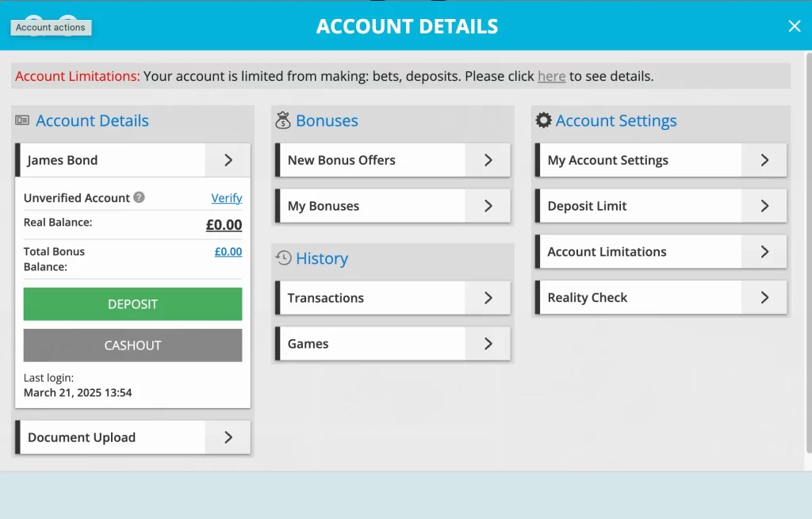Open the here link in the limitation notice

coord(551,76)
